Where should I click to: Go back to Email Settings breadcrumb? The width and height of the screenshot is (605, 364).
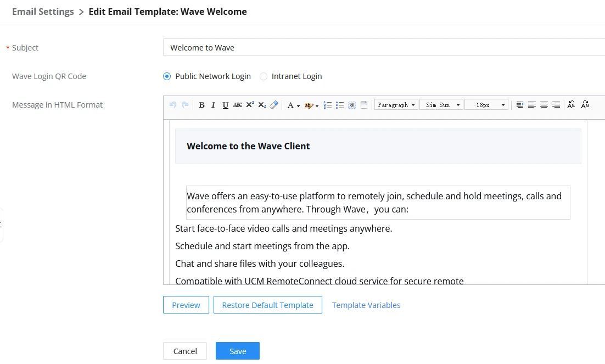coord(43,12)
